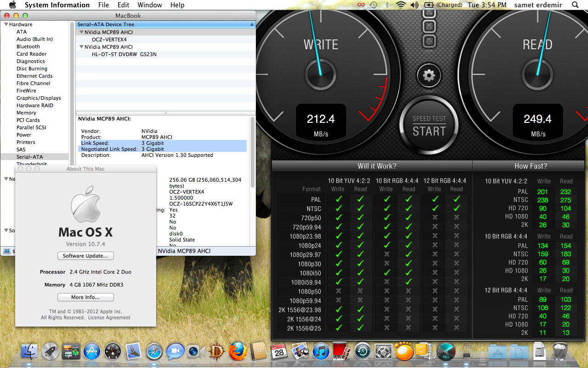The width and height of the screenshot is (588, 368).
Task: Open Firefox from the dock
Action: (x=238, y=352)
